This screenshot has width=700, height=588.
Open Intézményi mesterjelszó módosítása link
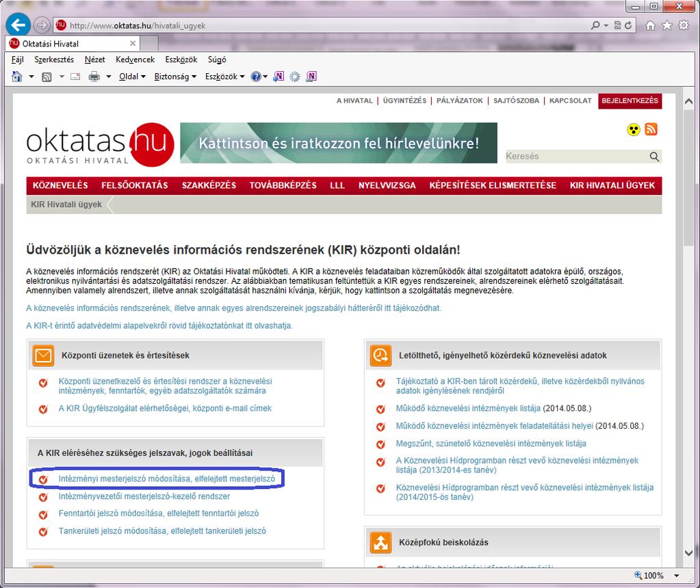tap(166, 479)
